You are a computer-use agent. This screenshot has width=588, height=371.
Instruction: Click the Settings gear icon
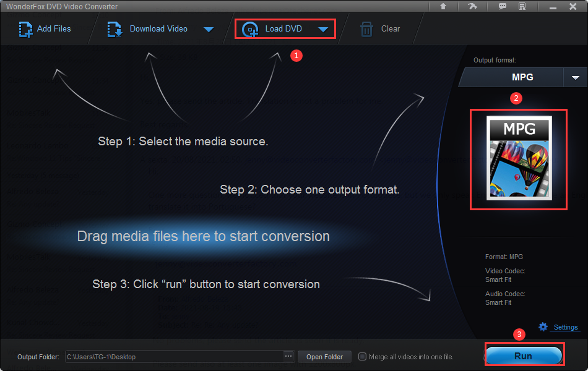pyautogui.click(x=543, y=326)
